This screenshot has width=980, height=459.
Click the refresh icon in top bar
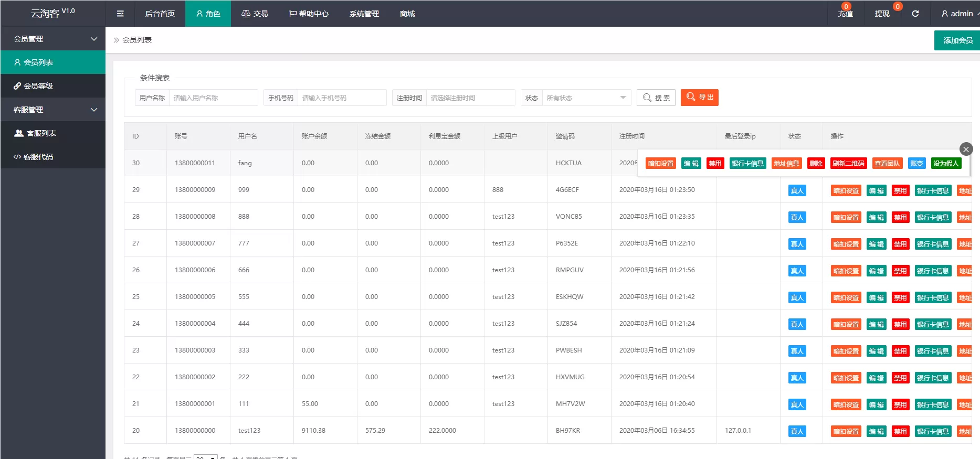pos(915,14)
